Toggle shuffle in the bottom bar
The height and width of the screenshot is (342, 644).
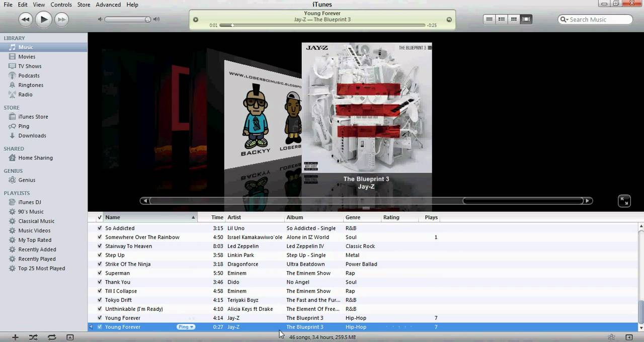[33, 337]
